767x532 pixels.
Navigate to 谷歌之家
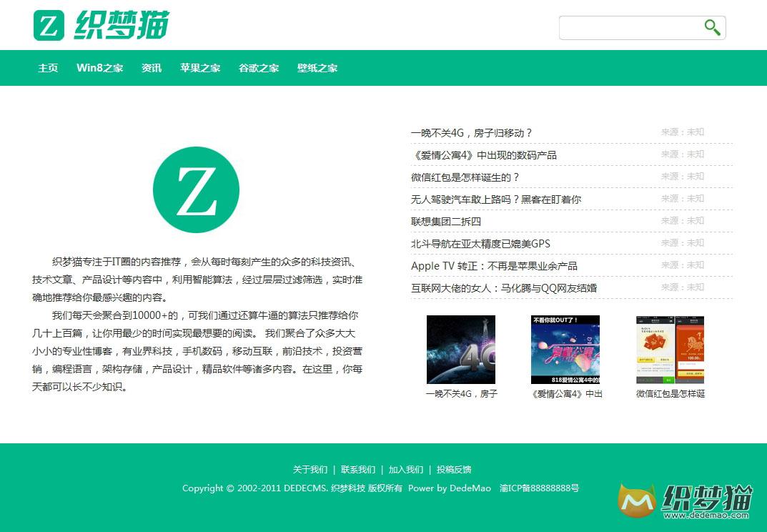259,68
